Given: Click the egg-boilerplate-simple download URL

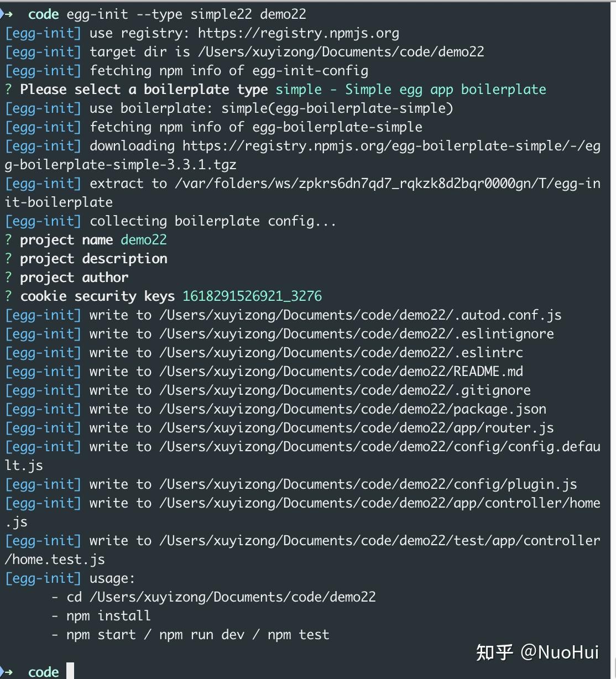Looking at the screenshot, I should [303, 155].
